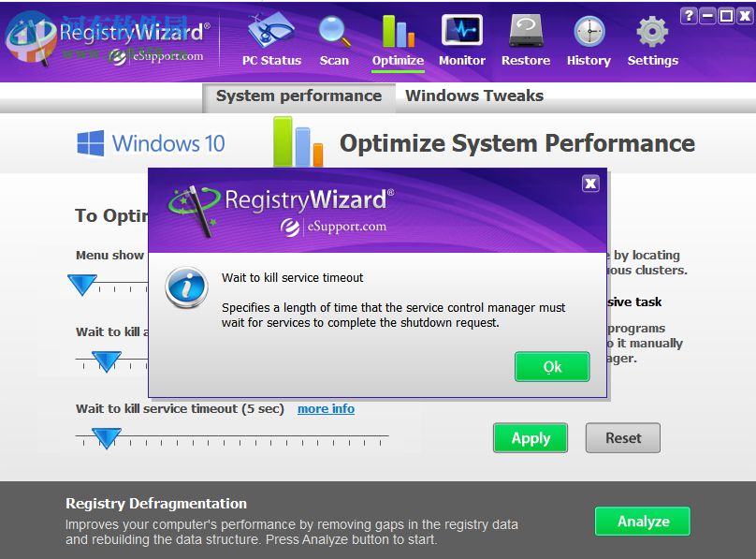
Task: Switch to the Windows Tweaks tab
Action: [x=473, y=96]
